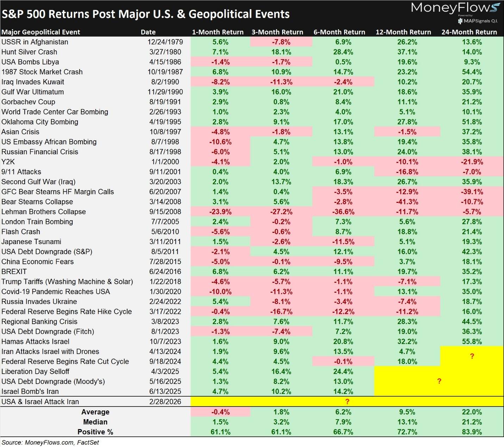Click the 'Major Geopolitical Event' header
504x447 pixels.
[x=41, y=32]
